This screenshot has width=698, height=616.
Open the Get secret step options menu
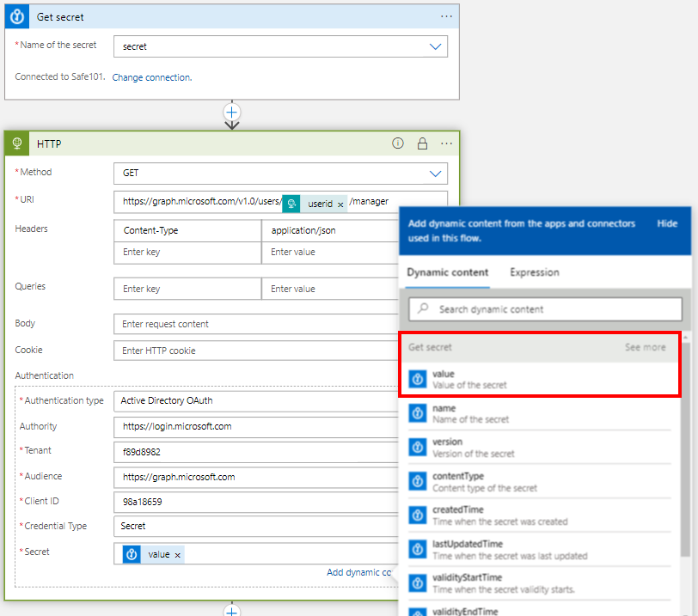click(x=446, y=16)
